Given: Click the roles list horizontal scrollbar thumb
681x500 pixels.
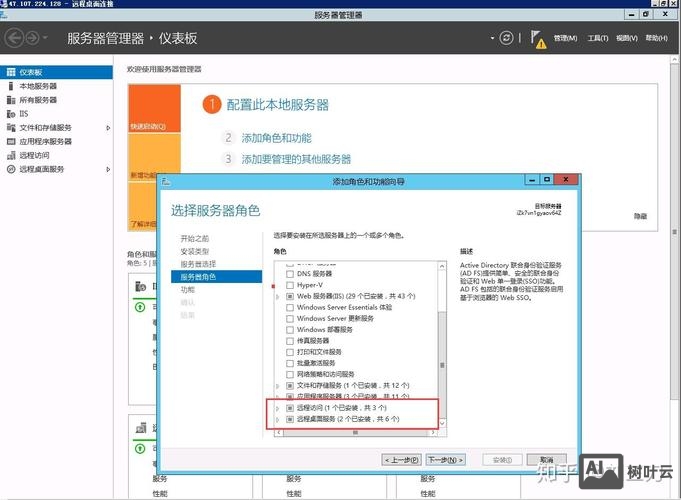Looking at the screenshot, I should 355,433.
